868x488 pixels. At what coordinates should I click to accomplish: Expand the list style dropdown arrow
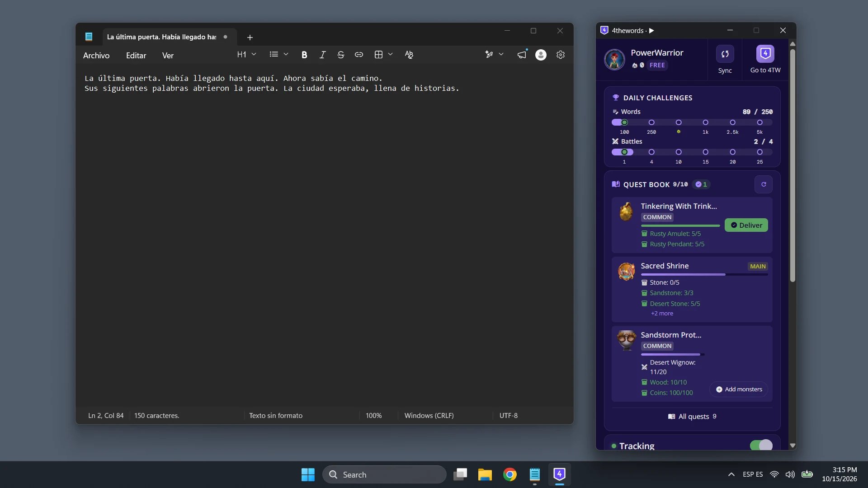coord(286,54)
